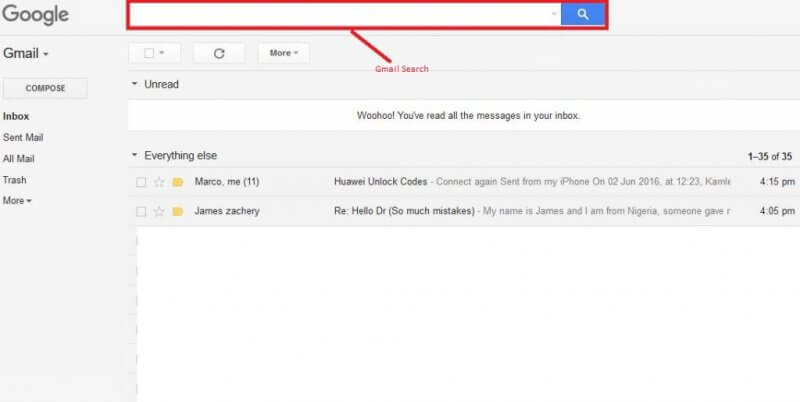The height and width of the screenshot is (402, 800).
Task: Open the Gmail apps dropdown
Action: coord(26,53)
